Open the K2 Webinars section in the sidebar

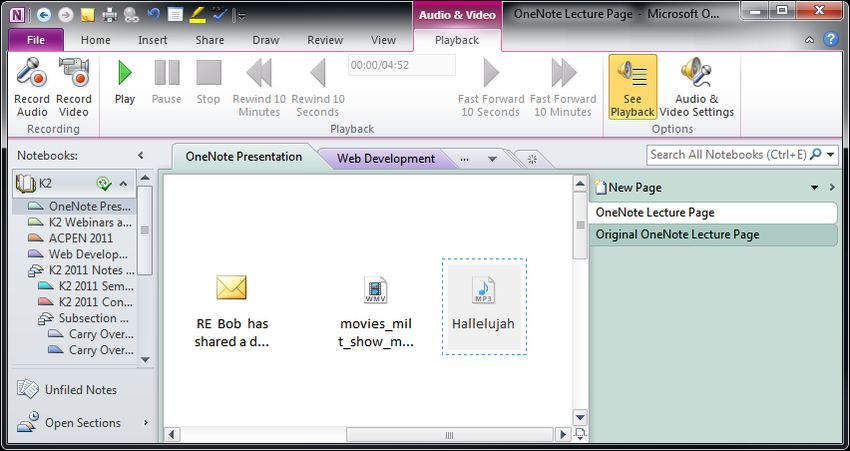point(79,222)
